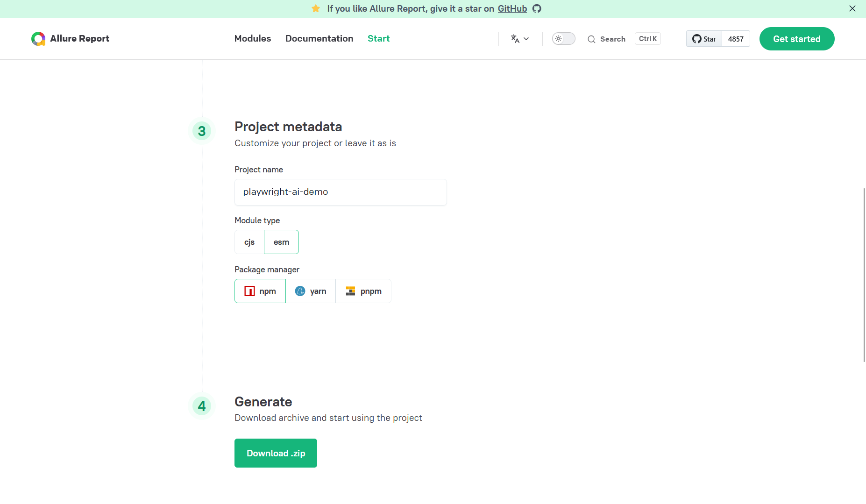Select the esm module type
This screenshot has width=866, height=504.
[281, 242]
